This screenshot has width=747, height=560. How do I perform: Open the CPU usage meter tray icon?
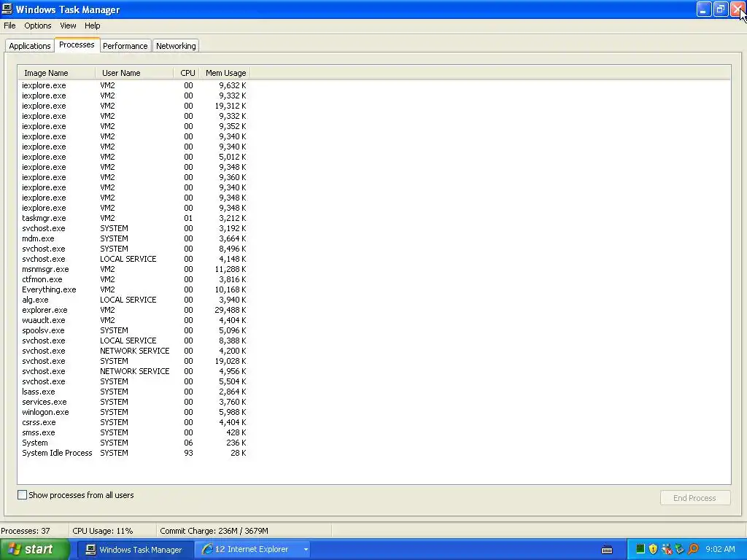pyautogui.click(x=640, y=549)
